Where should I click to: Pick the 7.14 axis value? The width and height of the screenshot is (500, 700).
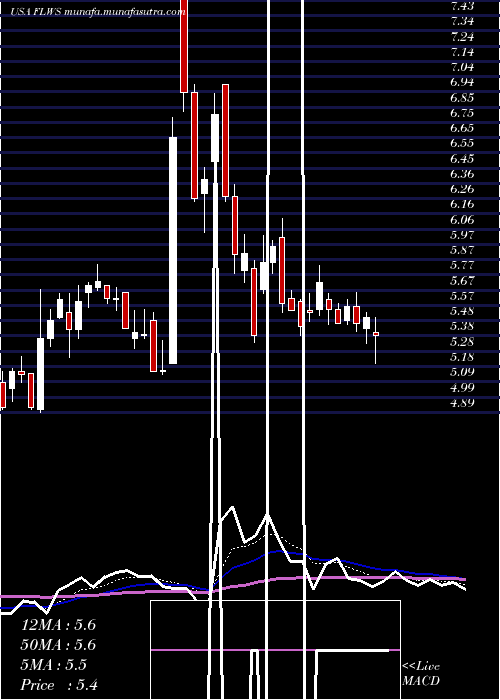click(x=462, y=52)
